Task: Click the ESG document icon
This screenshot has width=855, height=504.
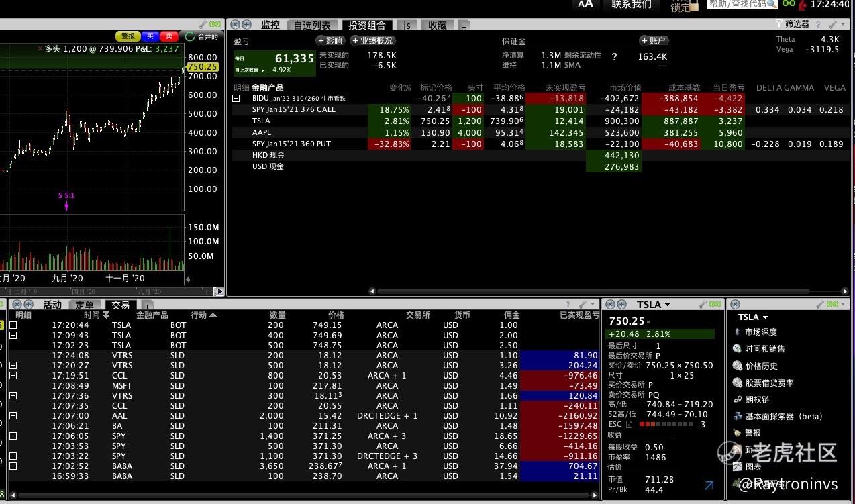Action: 629,425
